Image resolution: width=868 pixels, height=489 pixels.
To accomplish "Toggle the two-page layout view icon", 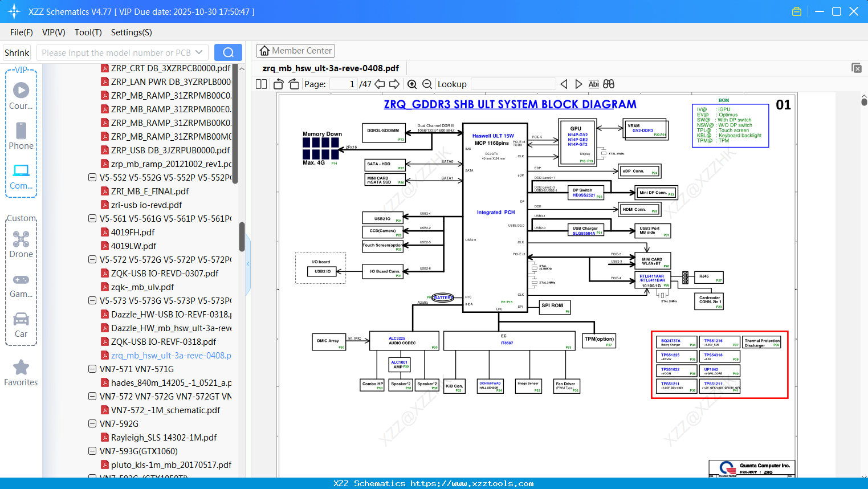I will pos(261,84).
